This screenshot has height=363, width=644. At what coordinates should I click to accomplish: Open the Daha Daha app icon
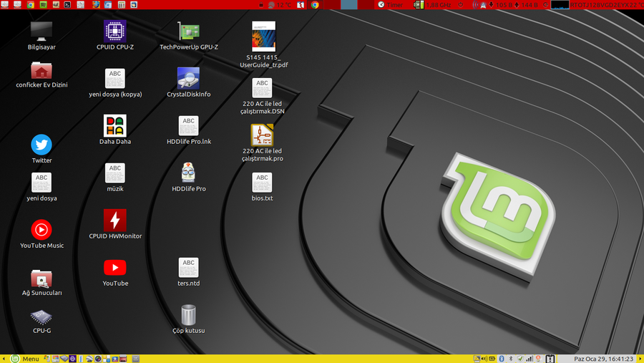coord(114,125)
